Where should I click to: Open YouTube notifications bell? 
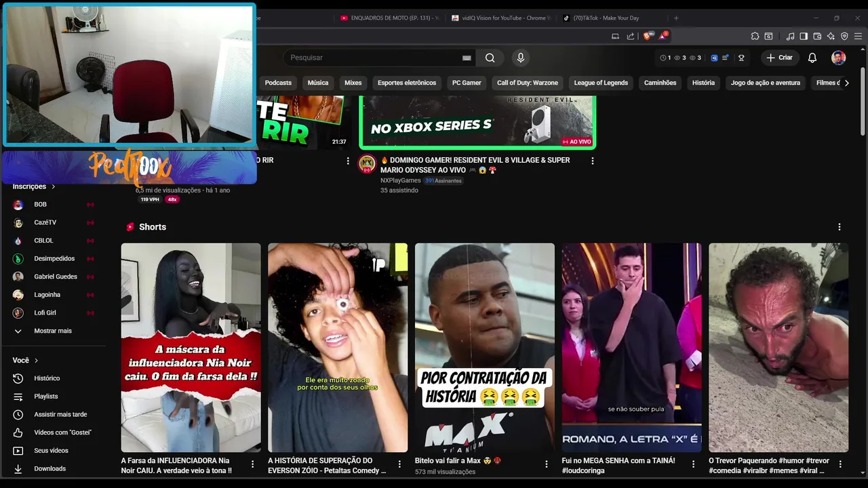tap(812, 58)
